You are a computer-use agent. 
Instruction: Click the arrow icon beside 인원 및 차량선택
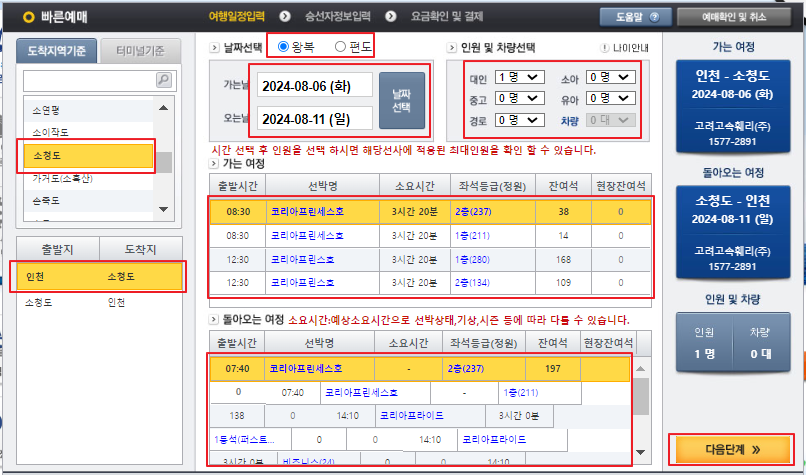tap(451, 48)
